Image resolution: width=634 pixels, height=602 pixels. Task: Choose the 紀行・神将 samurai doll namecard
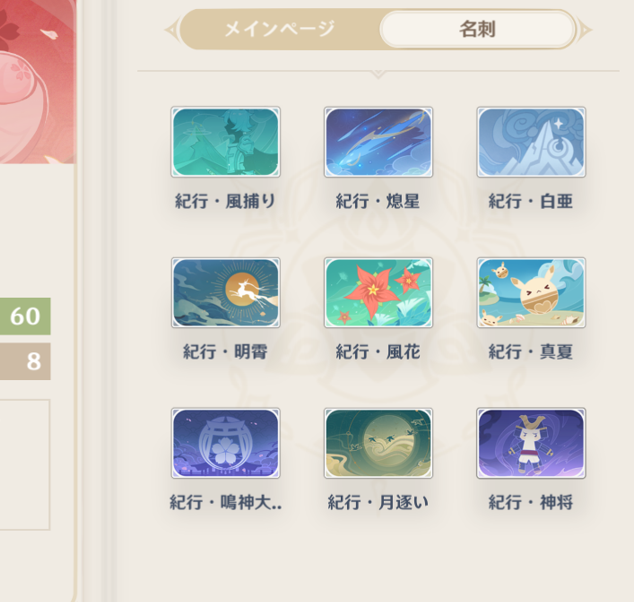tap(531, 443)
